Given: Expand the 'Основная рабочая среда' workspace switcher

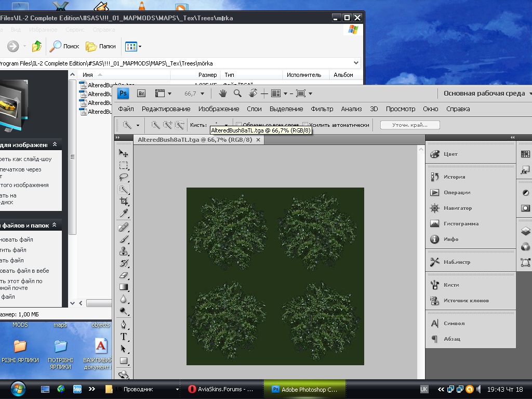Looking at the screenshot, I should coord(487,94).
